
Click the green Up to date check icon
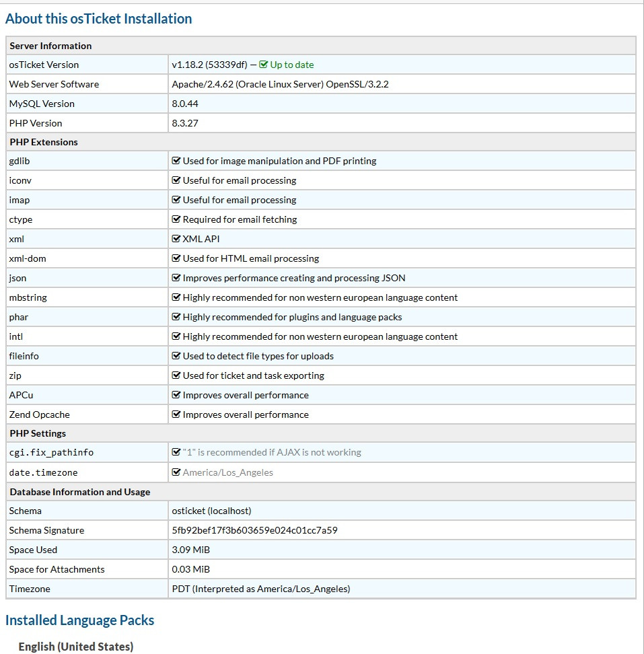pyautogui.click(x=264, y=65)
